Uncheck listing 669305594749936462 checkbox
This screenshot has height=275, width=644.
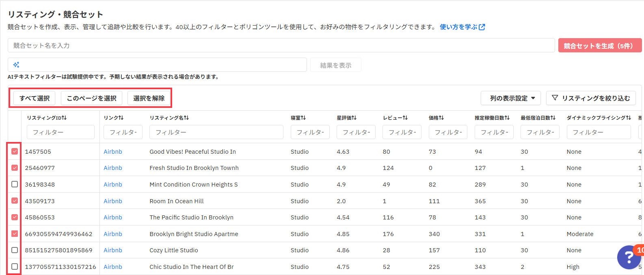[15, 234]
